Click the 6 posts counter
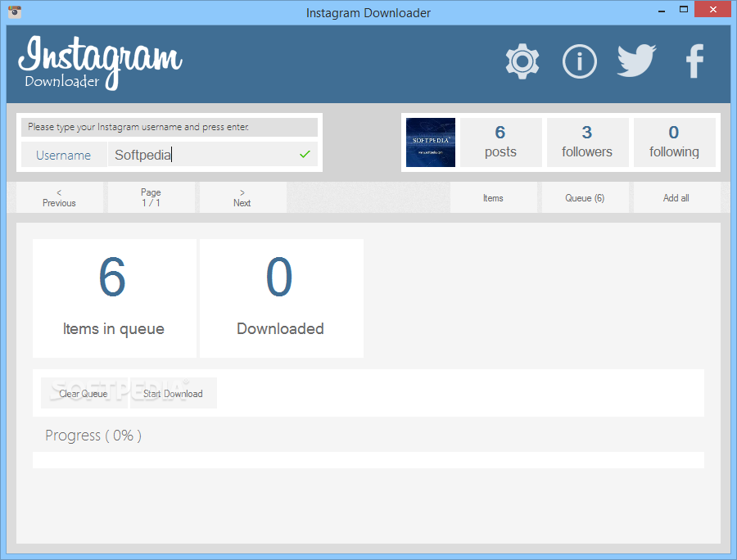The width and height of the screenshot is (737, 560). tap(500, 142)
